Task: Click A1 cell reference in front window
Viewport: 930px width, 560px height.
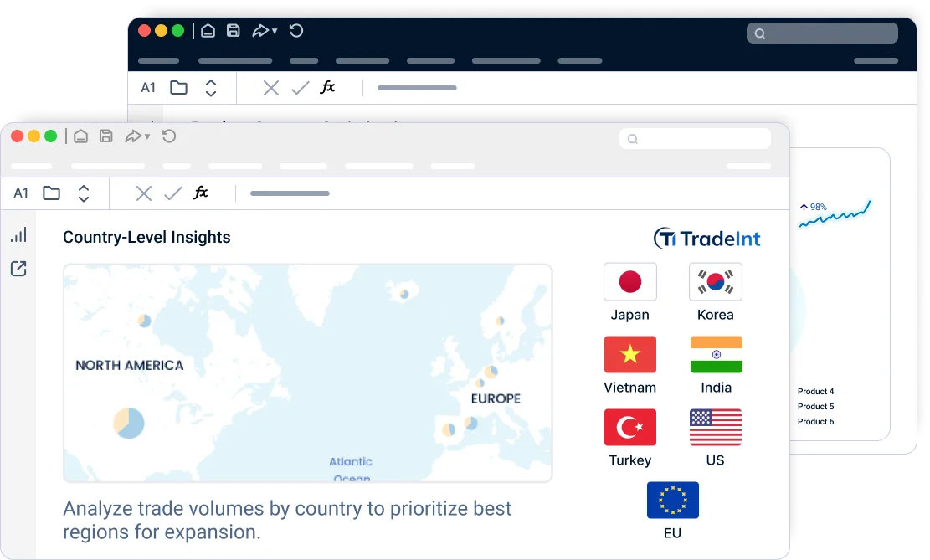Action: (x=21, y=193)
